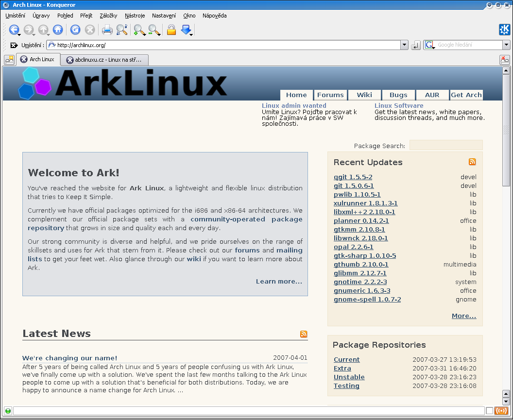Switch to the abclinuxu.cz tab
513x420 pixels.
105,60
